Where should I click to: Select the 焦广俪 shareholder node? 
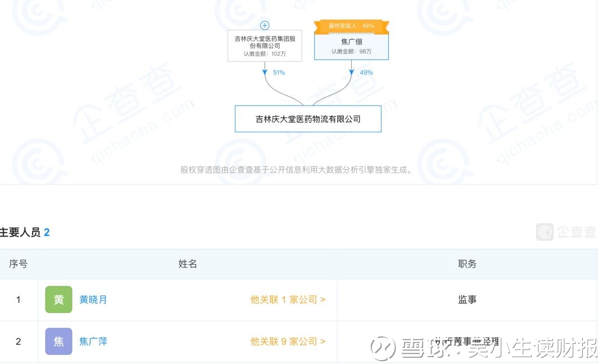tap(351, 46)
